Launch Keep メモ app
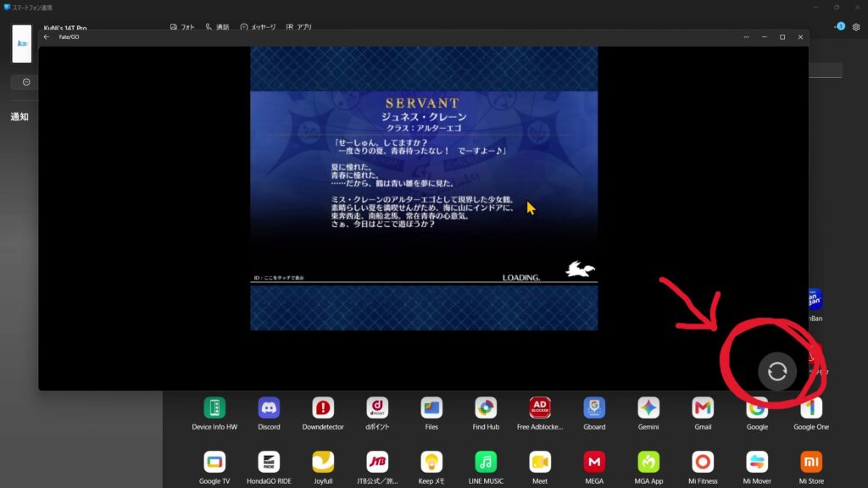The image size is (868, 488). (x=431, y=468)
